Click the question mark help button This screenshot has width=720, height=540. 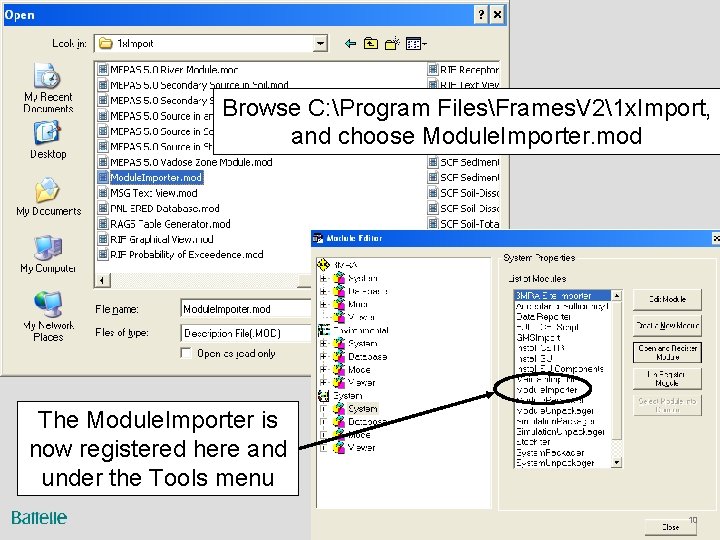[481, 15]
